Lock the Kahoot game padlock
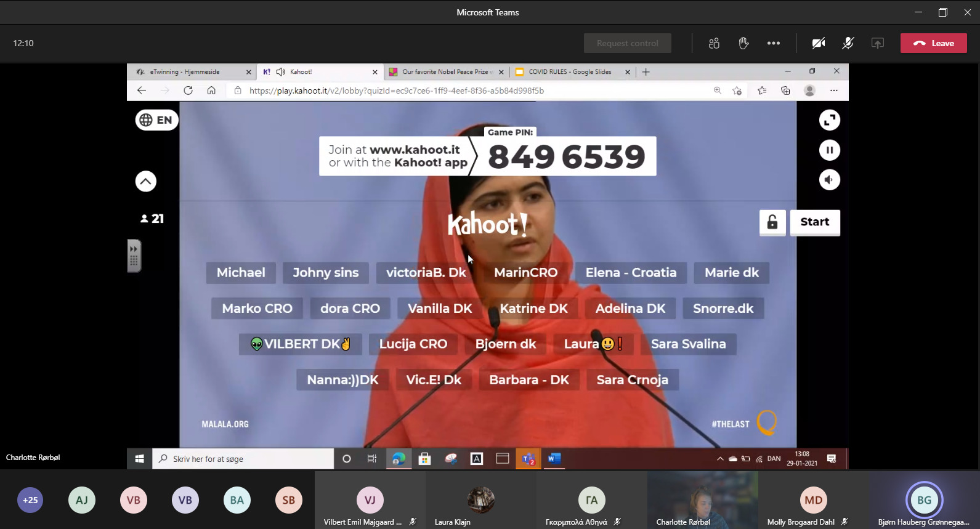Screen dimensions: 980x529 point(772,222)
